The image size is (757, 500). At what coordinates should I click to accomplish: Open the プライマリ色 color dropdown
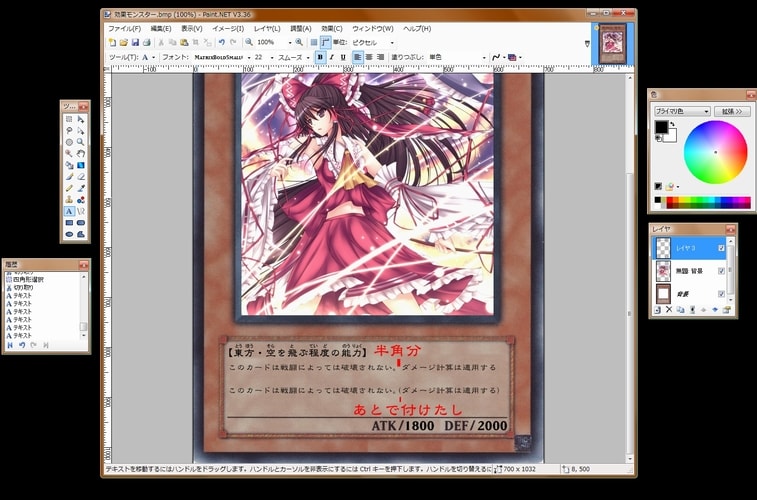[682, 111]
